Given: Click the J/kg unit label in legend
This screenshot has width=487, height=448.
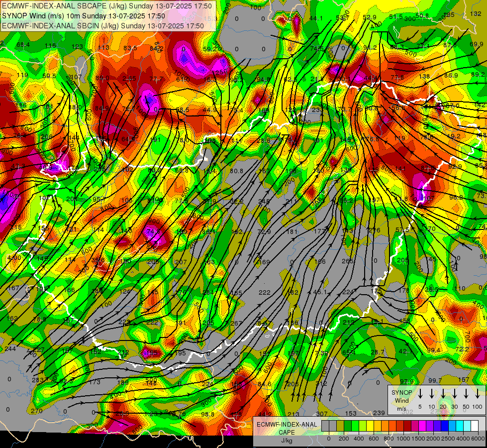Looking at the screenshot, I should (287, 441).
